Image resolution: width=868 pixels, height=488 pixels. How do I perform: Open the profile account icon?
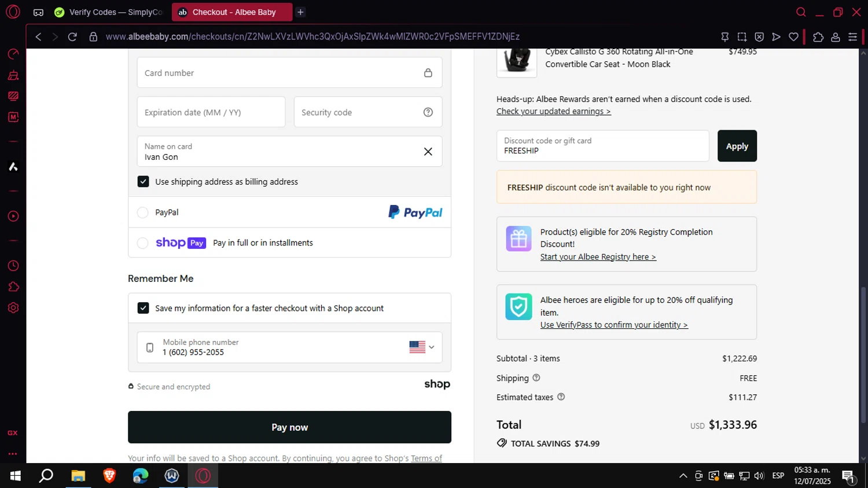(835, 36)
